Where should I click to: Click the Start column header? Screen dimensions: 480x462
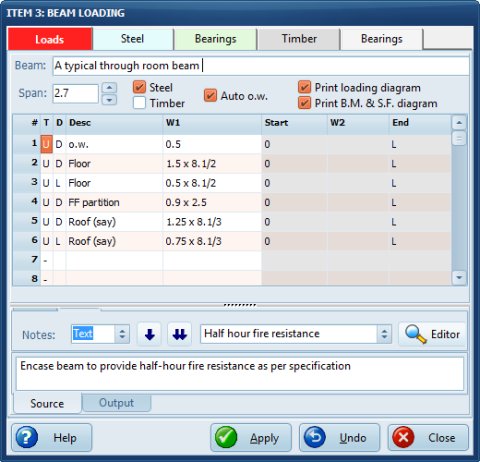click(x=294, y=123)
